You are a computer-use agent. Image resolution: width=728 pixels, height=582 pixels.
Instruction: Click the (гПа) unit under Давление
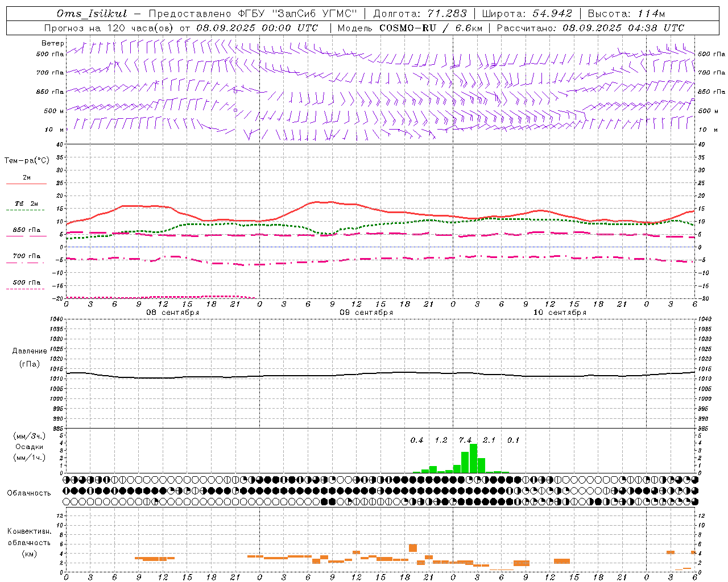pyautogui.click(x=30, y=364)
